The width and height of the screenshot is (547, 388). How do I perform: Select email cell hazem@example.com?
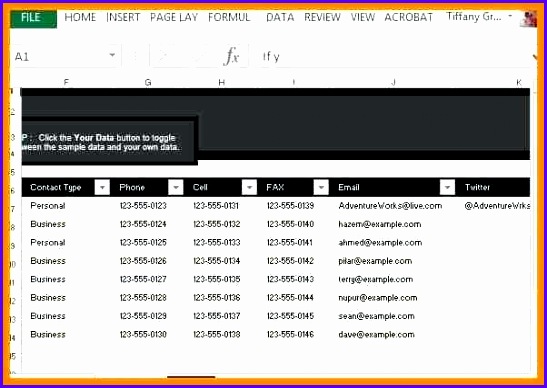point(380,224)
